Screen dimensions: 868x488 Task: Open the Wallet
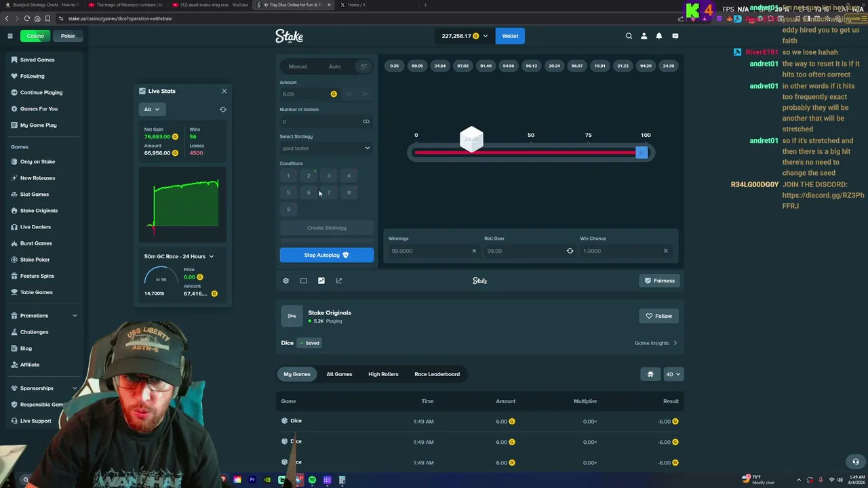click(x=510, y=36)
